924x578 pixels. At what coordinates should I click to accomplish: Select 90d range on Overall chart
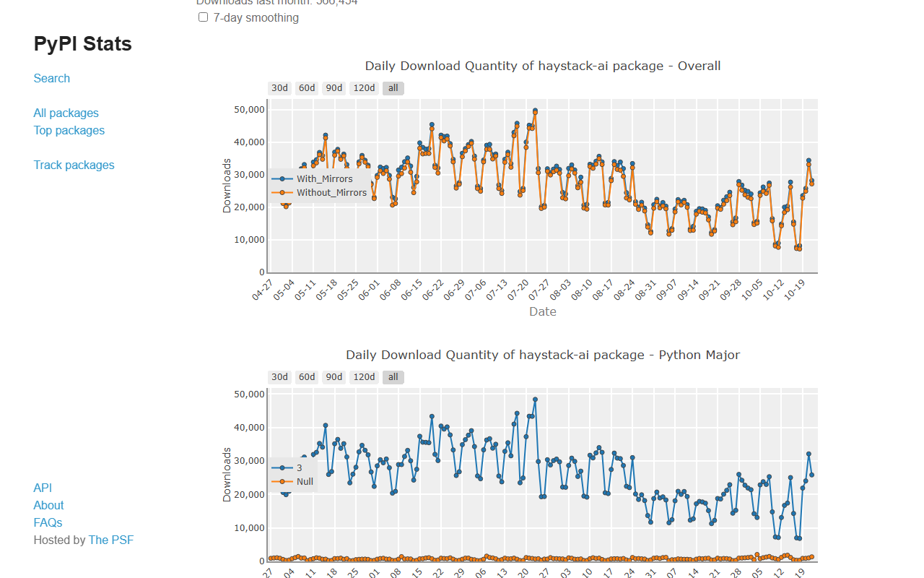tap(334, 88)
